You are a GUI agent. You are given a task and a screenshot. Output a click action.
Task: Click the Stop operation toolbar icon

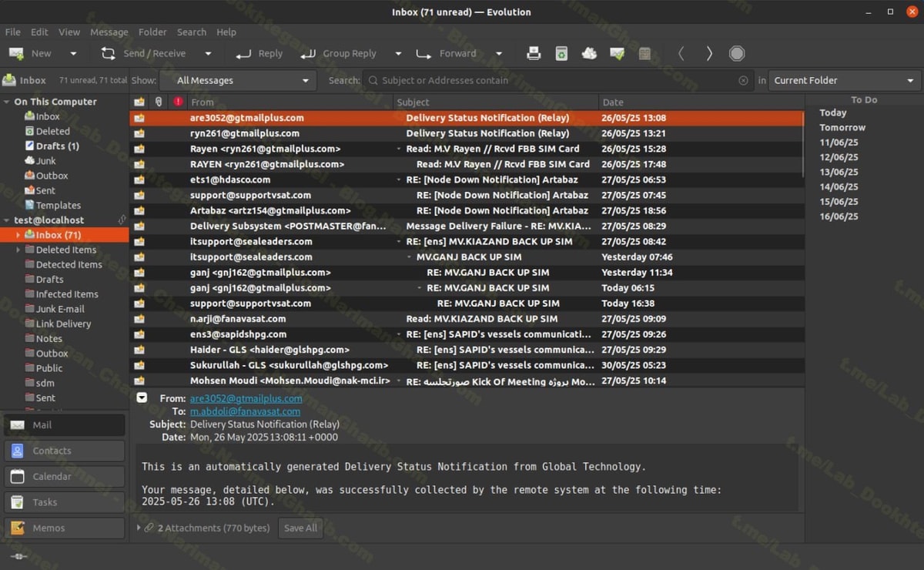[x=737, y=53]
